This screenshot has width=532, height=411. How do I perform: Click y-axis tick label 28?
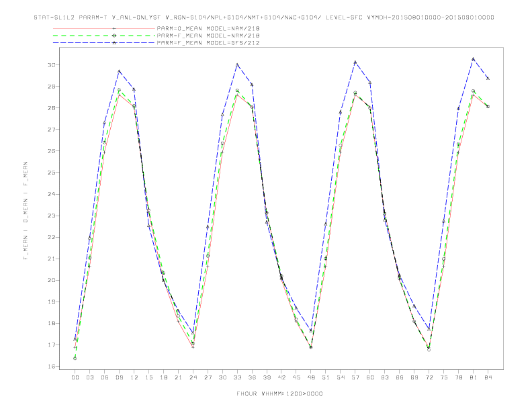[x=52, y=108]
